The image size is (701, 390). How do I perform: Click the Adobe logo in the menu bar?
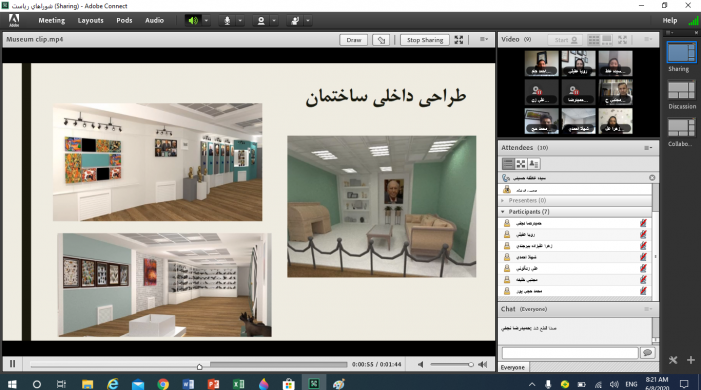coord(14,20)
